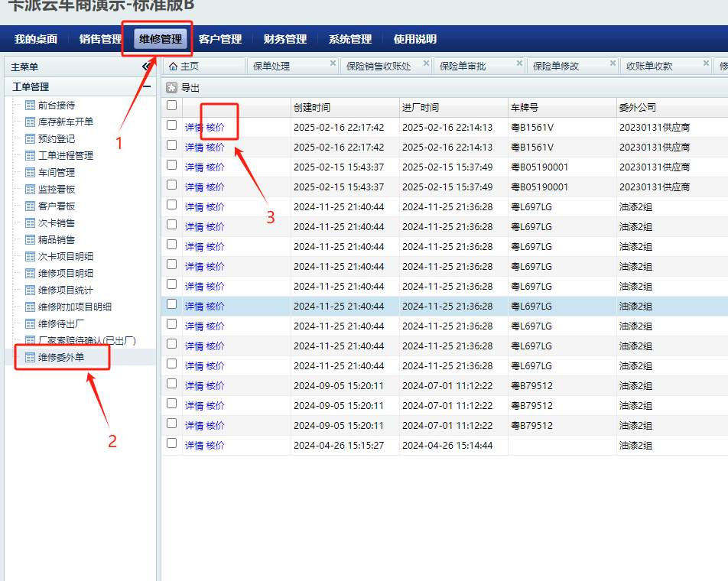Switch to the 收账单收款 tab
This screenshot has height=581, width=728.
coord(648,67)
